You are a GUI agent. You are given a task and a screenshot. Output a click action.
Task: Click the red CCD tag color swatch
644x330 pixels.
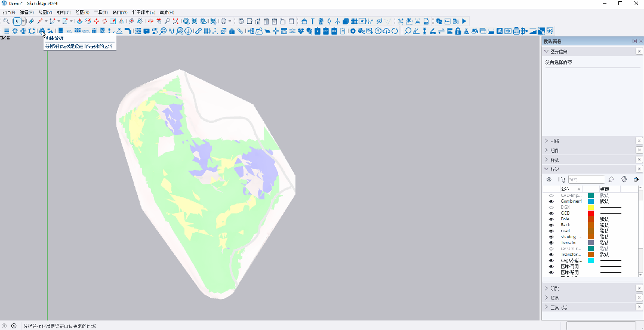click(591, 213)
